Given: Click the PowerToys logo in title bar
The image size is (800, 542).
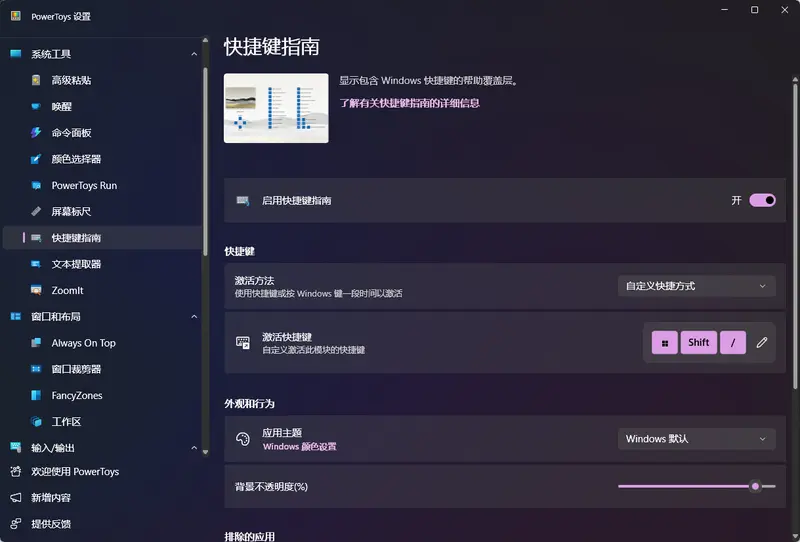Looking at the screenshot, I should point(16,16).
